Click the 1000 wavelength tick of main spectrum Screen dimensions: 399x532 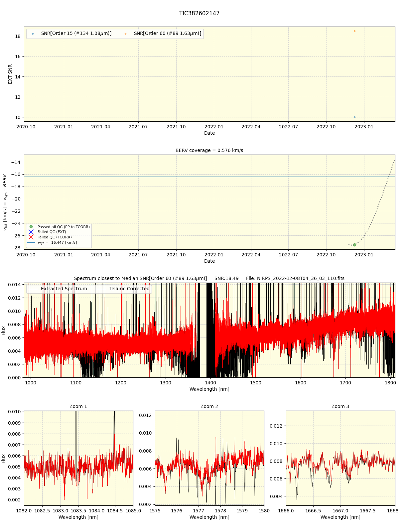31,382
